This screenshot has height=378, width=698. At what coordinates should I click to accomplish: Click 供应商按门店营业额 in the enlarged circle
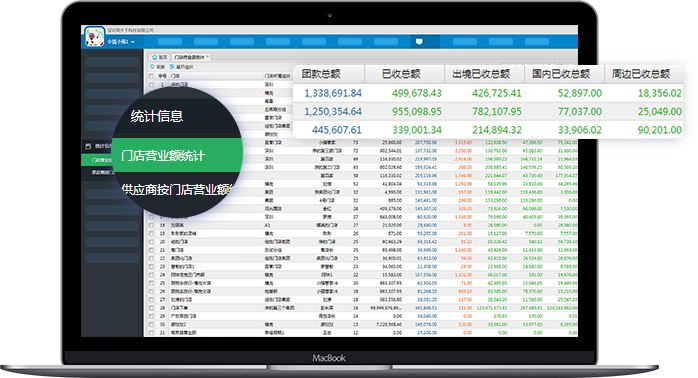pos(177,190)
